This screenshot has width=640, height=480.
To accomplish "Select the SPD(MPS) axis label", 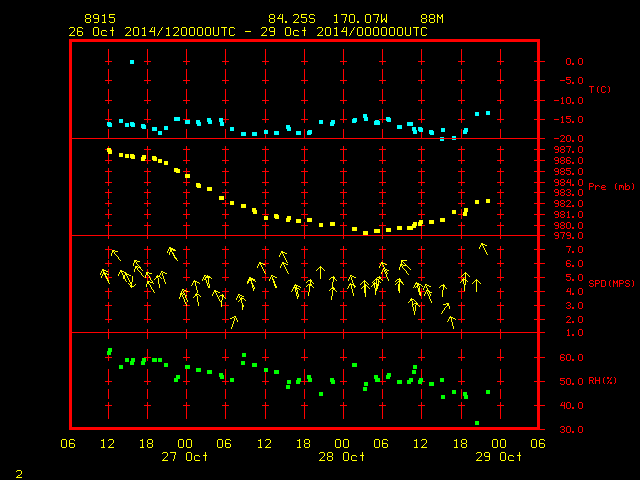I will [x=611, y=283].
